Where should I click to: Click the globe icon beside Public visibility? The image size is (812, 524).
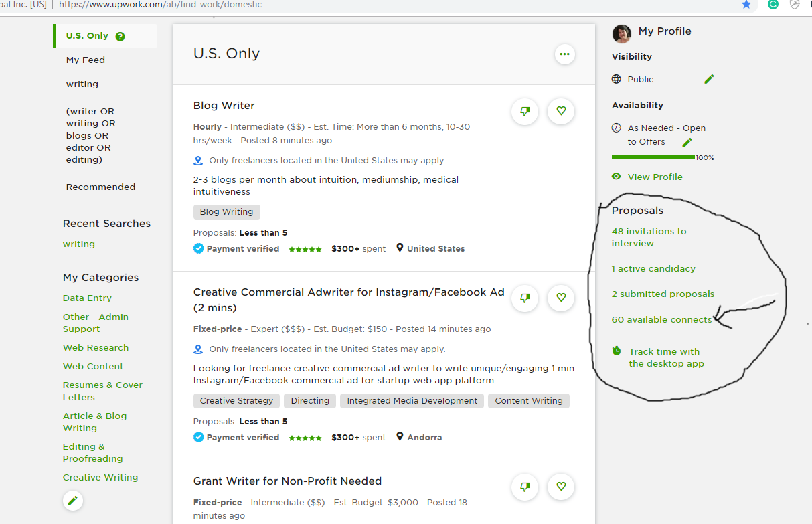[616, 78]
